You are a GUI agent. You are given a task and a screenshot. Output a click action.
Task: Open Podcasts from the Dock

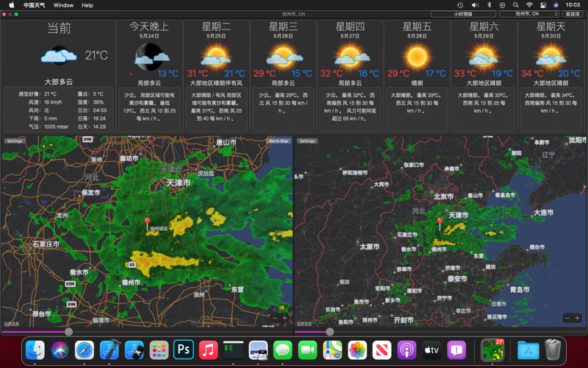click(406, 350)
